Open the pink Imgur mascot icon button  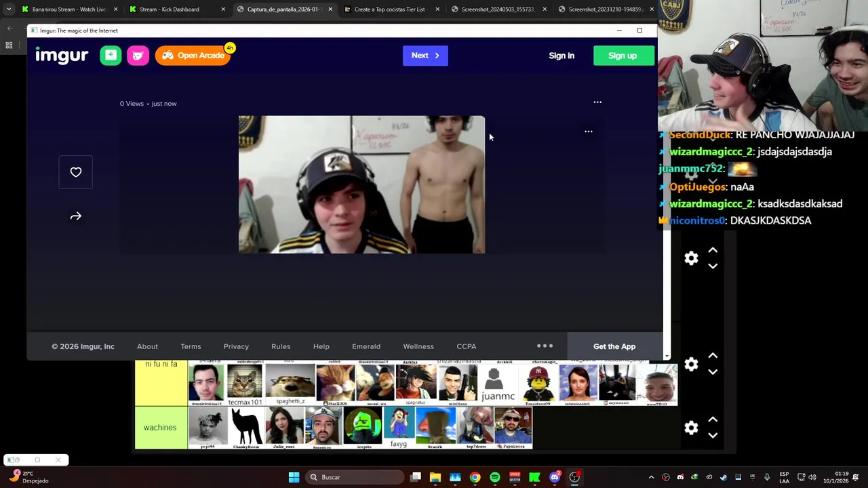138,56
